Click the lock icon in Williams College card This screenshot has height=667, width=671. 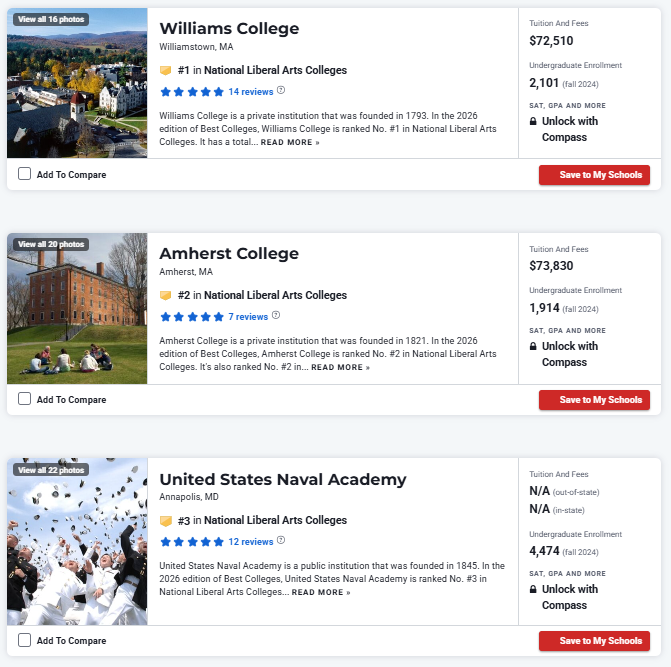pyautogui.click(x=533, y=122)
